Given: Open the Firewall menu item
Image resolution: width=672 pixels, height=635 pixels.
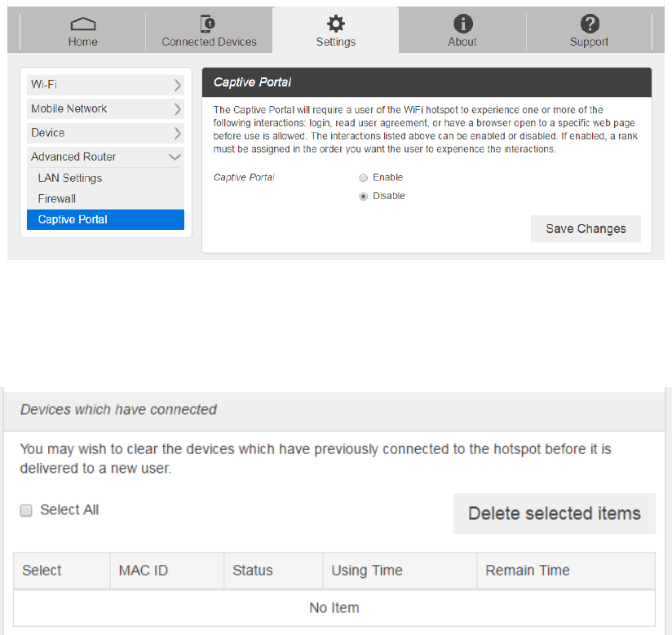Looking at the screenshot, I should (57, 198).
